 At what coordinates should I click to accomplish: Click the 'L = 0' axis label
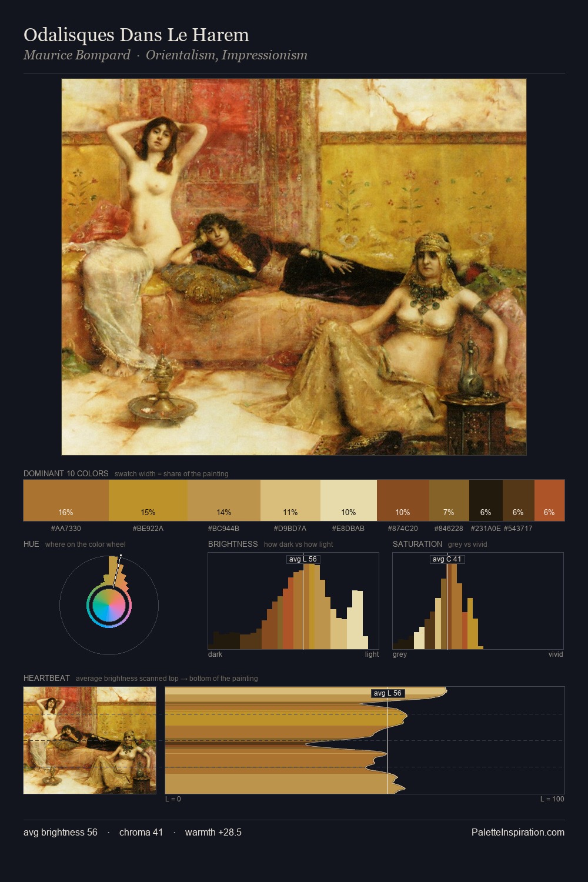pyautogui.click(x=173, y=799)
